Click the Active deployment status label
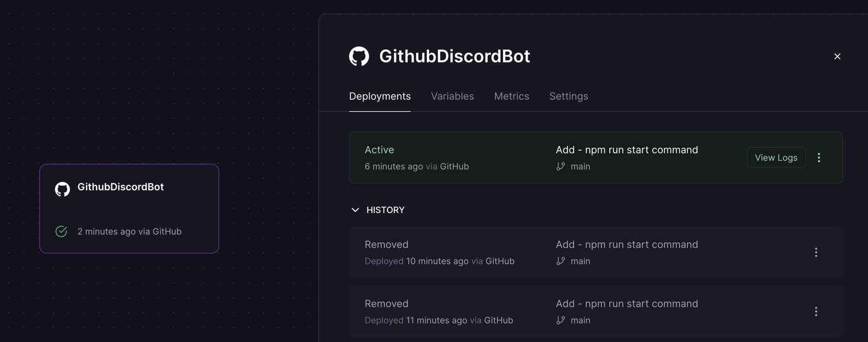The height and width of the screenshot is (342, 868). coord(379,150)
